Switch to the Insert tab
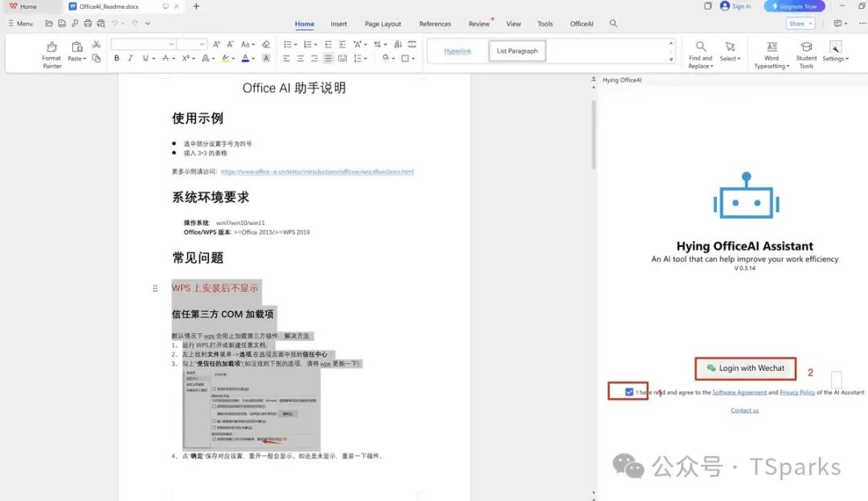This screenshot has width=868, height=501. coord(339,24)
